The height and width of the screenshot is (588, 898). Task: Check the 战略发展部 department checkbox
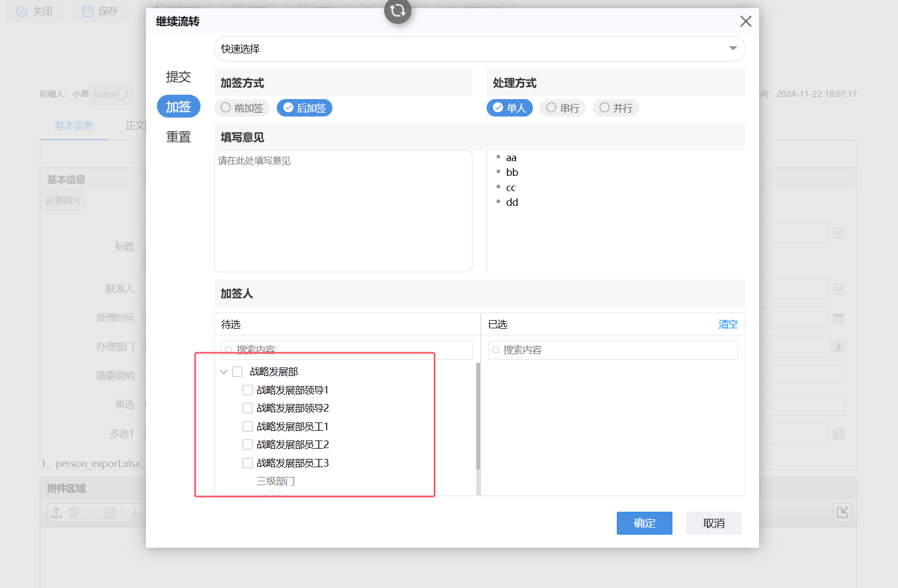238,372
